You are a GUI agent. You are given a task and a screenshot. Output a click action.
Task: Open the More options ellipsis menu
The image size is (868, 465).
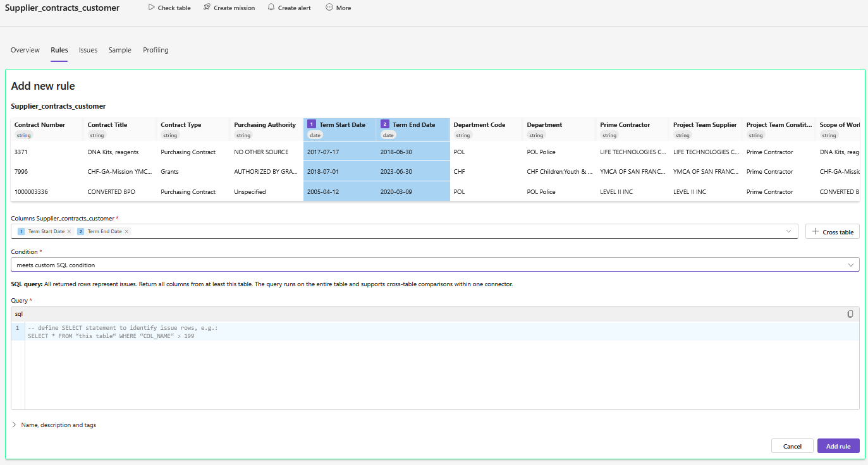tap(329, 8)
